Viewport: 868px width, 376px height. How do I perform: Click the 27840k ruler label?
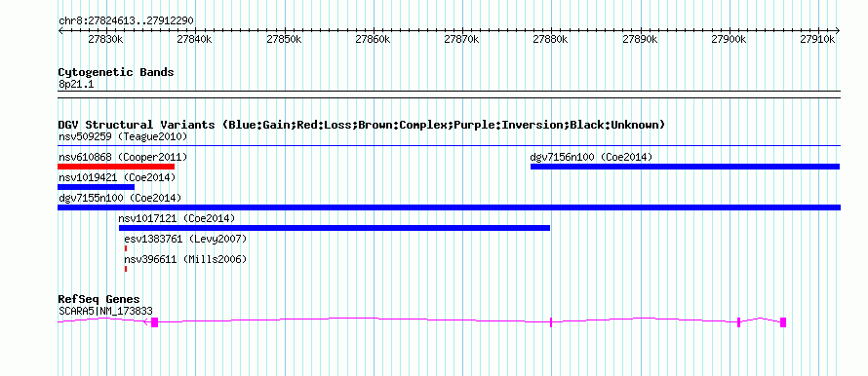[x=195, y=40]
